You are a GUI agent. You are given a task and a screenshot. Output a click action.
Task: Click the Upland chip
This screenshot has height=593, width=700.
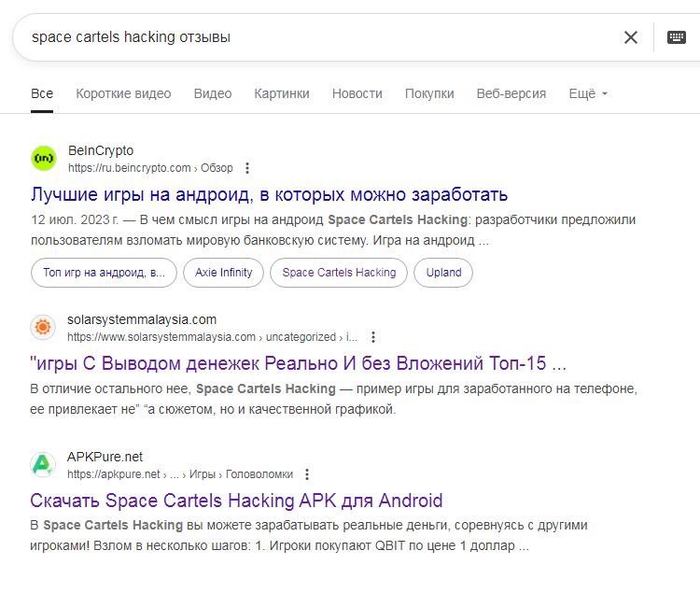click(x=443, y=273)
